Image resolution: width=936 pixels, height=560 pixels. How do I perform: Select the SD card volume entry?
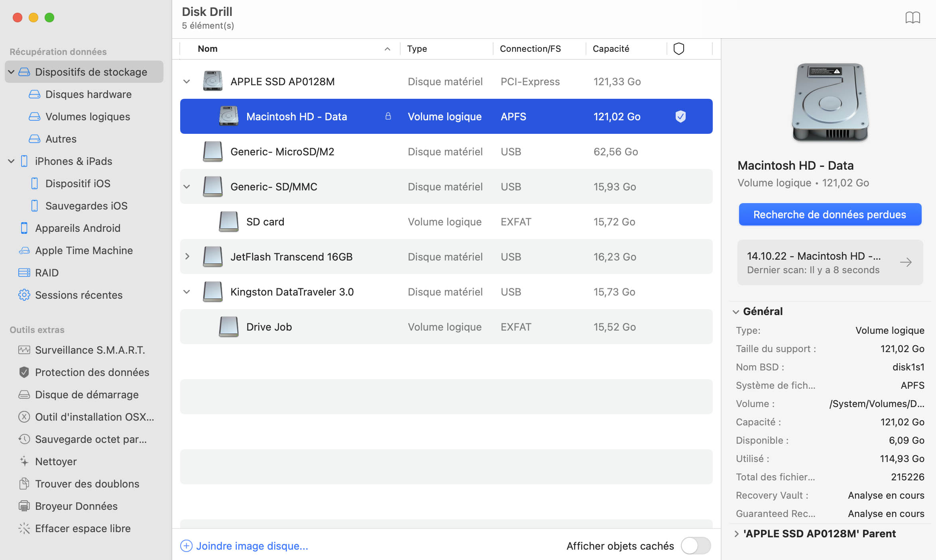(x=265, y=221)
